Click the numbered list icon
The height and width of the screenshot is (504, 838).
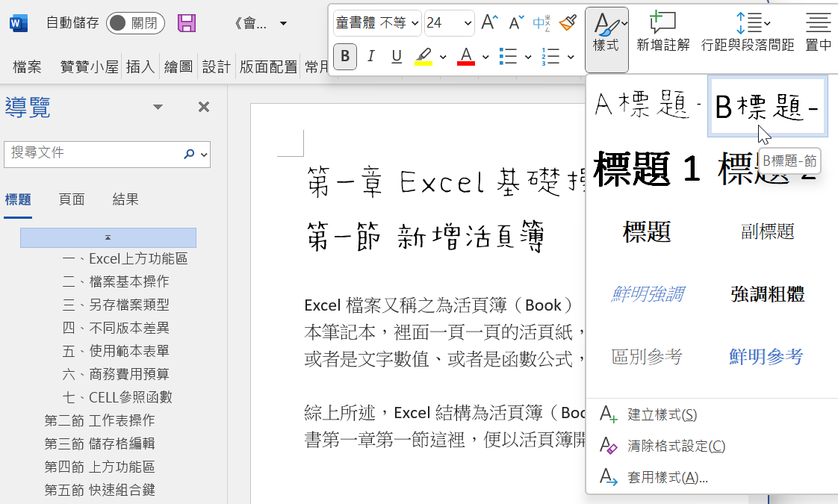[x=550, y=56]
